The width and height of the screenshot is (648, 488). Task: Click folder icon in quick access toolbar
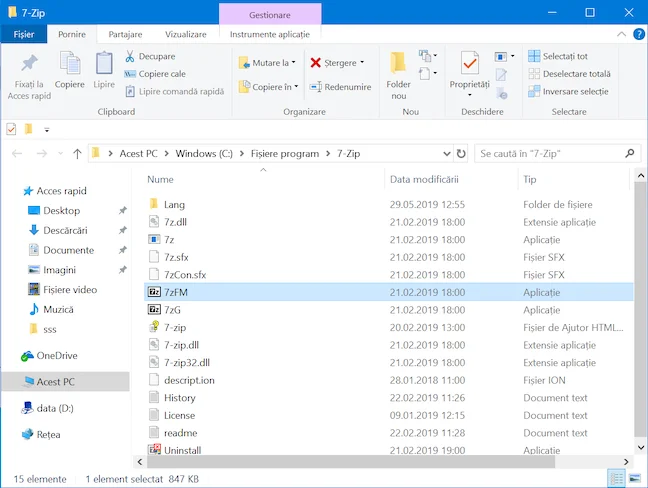pos(29,129)
